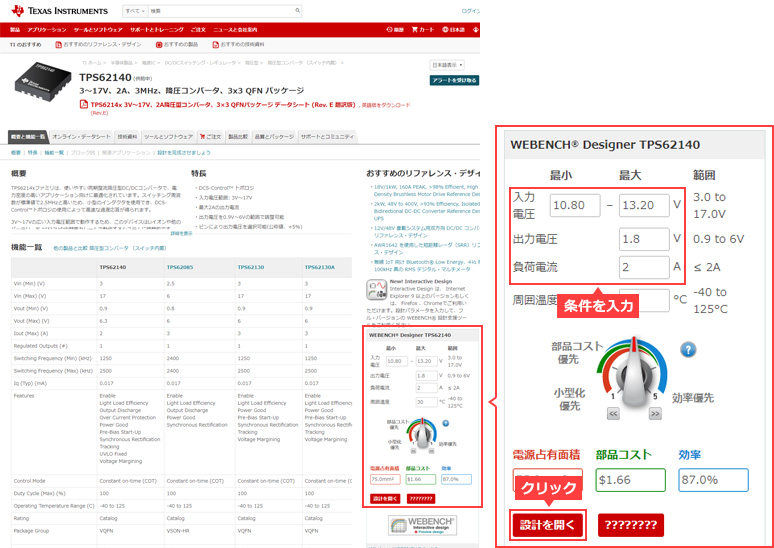Click the 87.0% 効率 box in enlarged panel

(713, 480)
